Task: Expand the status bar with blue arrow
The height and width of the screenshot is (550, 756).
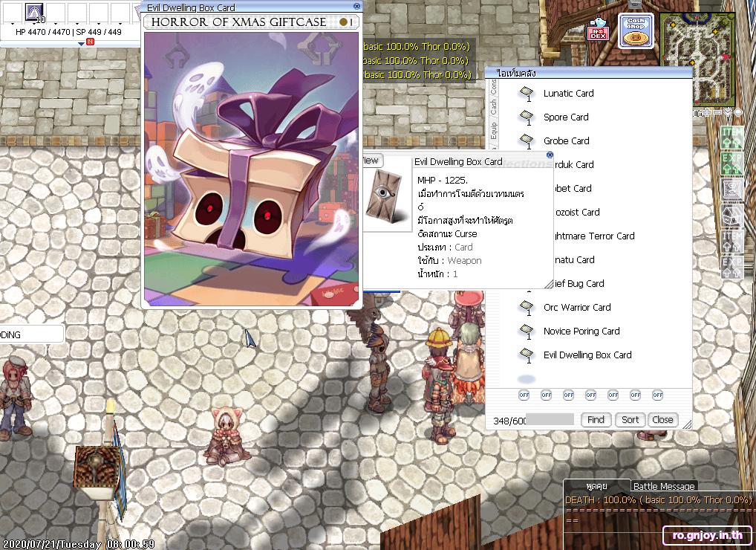Action: click(x=80, y=44)
